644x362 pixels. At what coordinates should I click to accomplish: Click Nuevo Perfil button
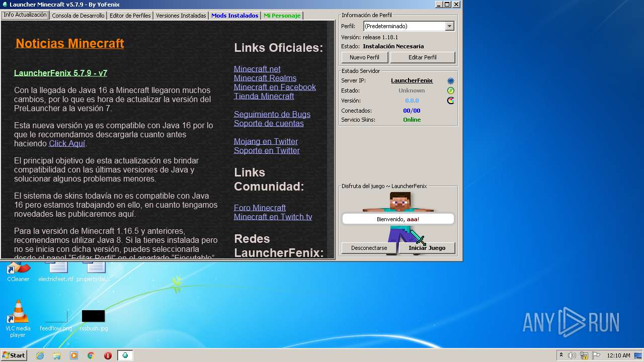[x=365, y=57]
